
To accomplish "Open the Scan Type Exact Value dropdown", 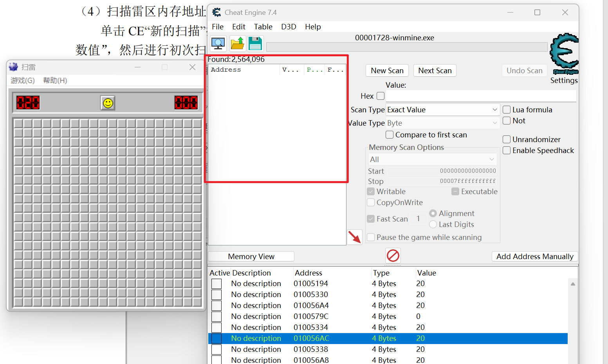I will pyautogui.click(x=443, y=110).
